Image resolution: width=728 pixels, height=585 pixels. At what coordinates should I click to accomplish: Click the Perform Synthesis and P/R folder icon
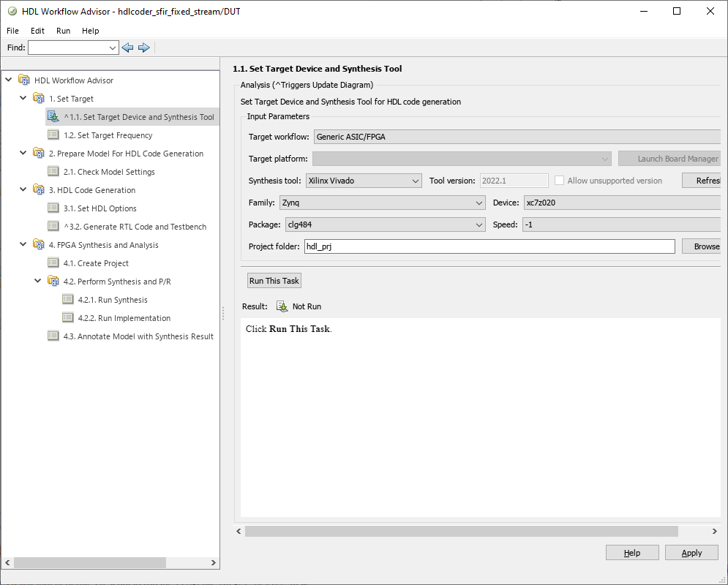click(53, 281)
